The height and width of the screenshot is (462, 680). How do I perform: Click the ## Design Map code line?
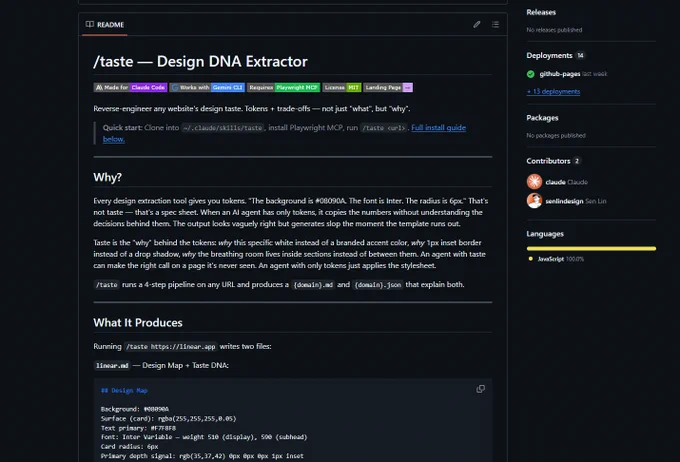pos(124,390)
